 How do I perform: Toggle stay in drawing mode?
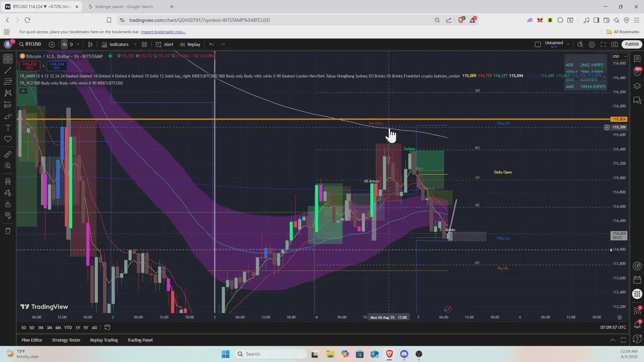(8, 193)
